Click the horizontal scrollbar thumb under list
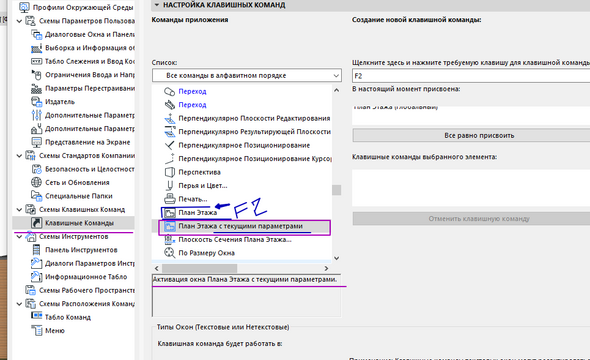 pos(199,268)
